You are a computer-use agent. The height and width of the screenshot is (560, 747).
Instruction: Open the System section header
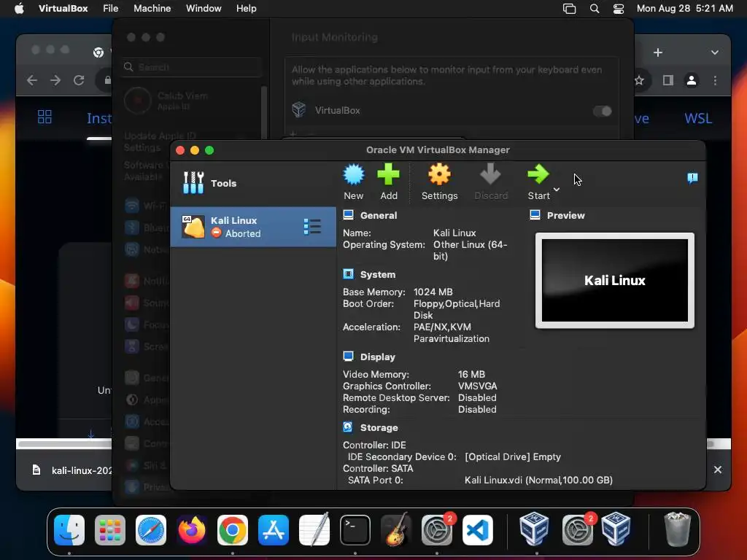pyautogui.click(x=377, y=274)
